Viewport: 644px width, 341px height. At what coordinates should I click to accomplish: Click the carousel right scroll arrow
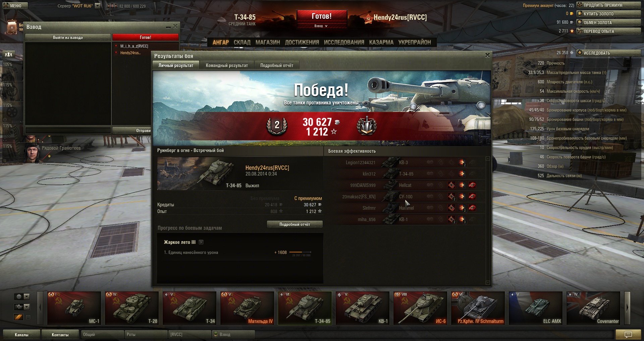click(627, 308)
